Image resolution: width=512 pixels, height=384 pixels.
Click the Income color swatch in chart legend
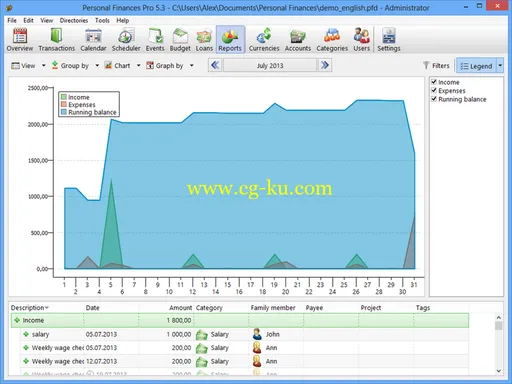coord(64,97)
